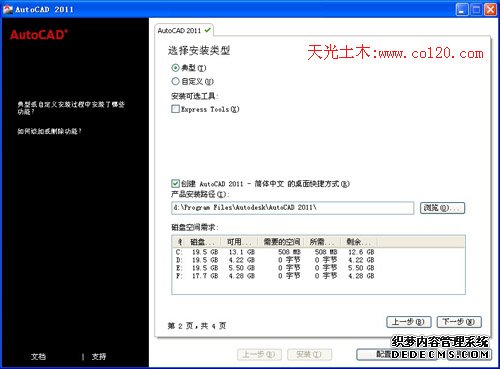Go back with the 上一步 button

(409, 322)
